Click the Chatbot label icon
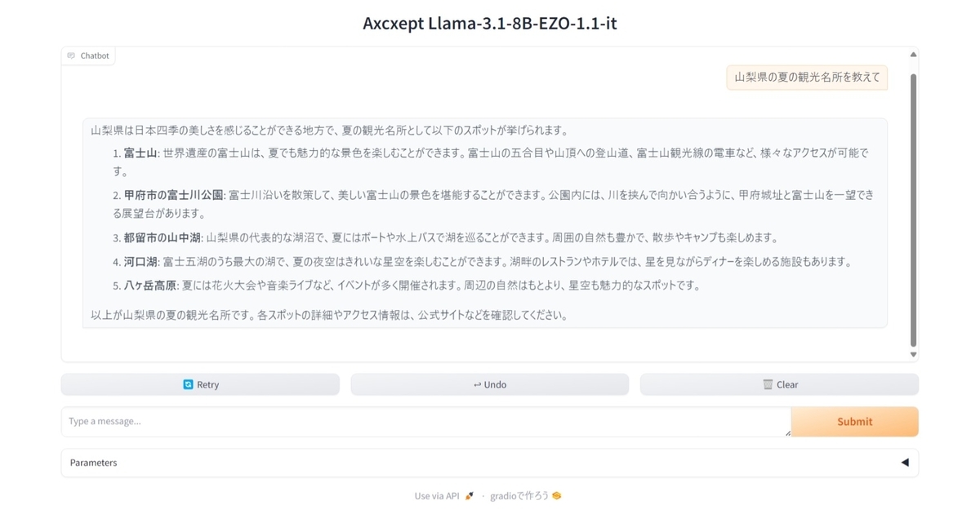The height and width of the screenshot is (514, 980). (x=72, y=55)
